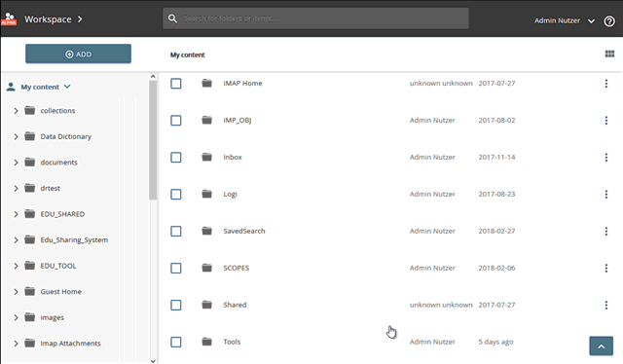Tick the Tools folder checkbox
The image size is (623, 364).
(176, 343)
